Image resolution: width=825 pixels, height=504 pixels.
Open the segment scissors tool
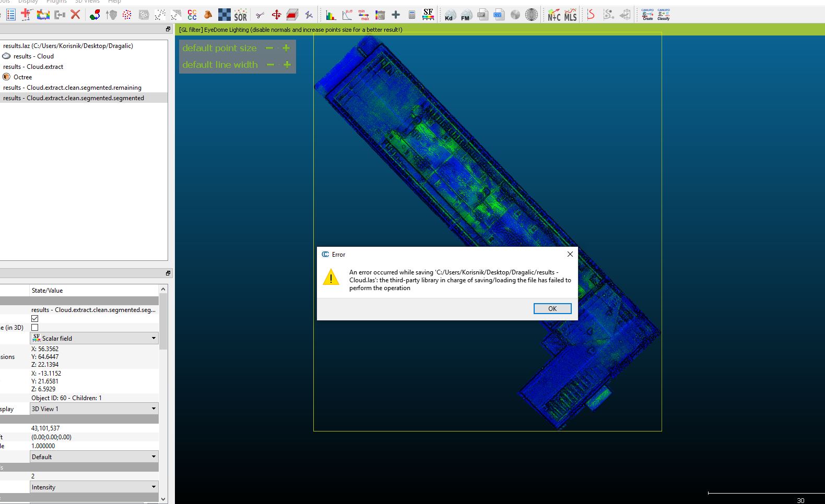tap(260, 15)
